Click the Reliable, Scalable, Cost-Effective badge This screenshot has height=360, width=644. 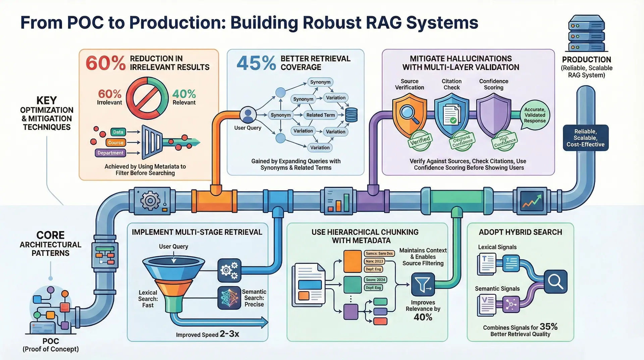click(586, 138)
